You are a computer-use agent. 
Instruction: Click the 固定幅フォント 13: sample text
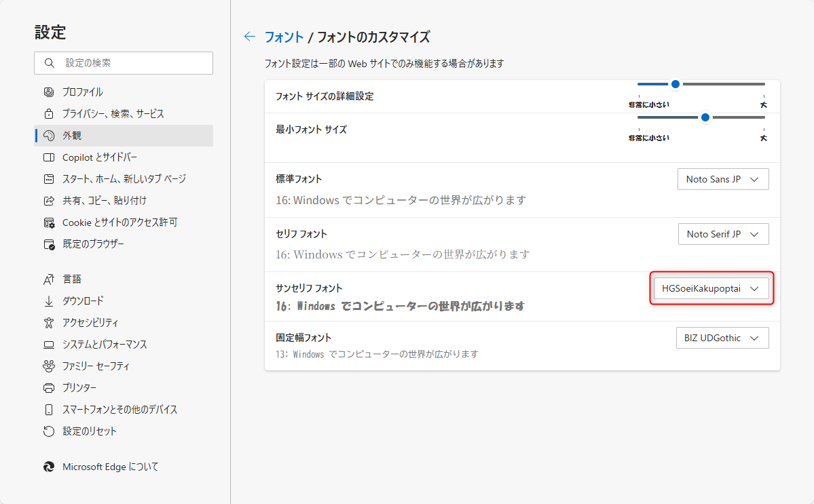point(377,354)
